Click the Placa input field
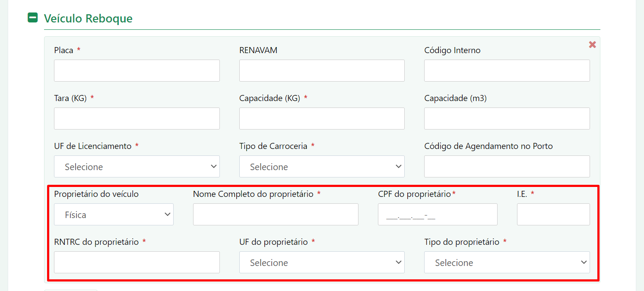The width and height of the screenshot is (644, 291). coord(137,70)
